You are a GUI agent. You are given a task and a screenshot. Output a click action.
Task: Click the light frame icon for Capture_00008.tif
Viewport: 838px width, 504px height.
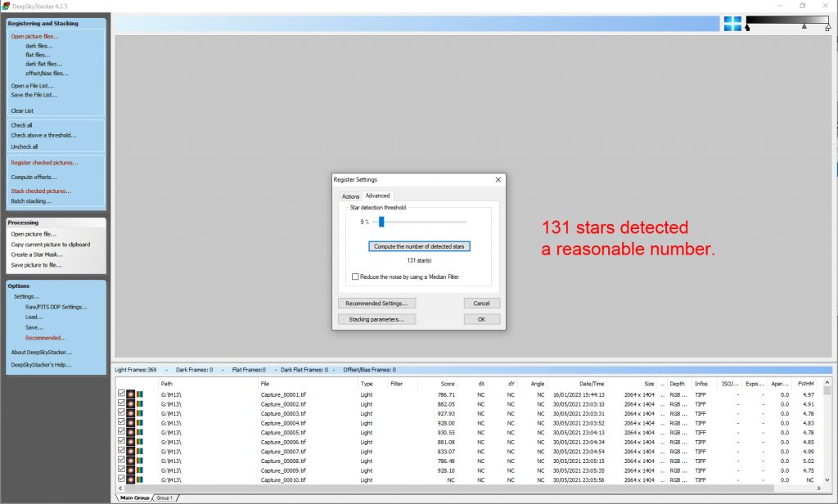tap(130, 461)
